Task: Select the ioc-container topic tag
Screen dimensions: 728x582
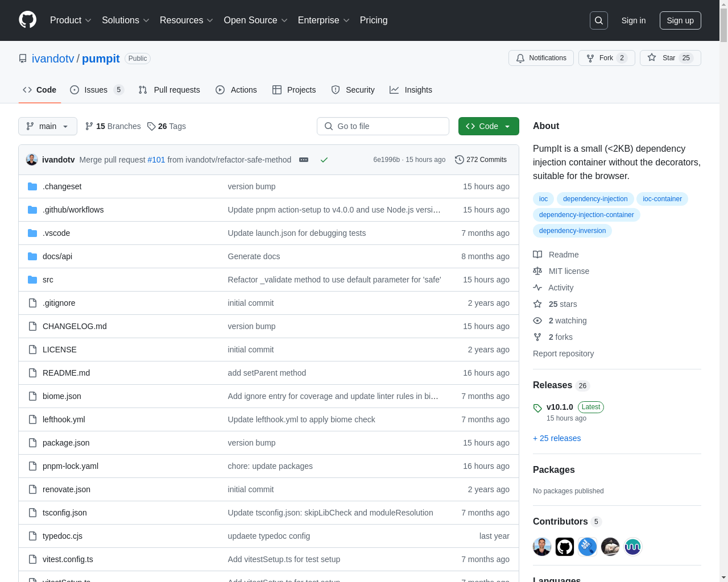Action: pos(662,199)
